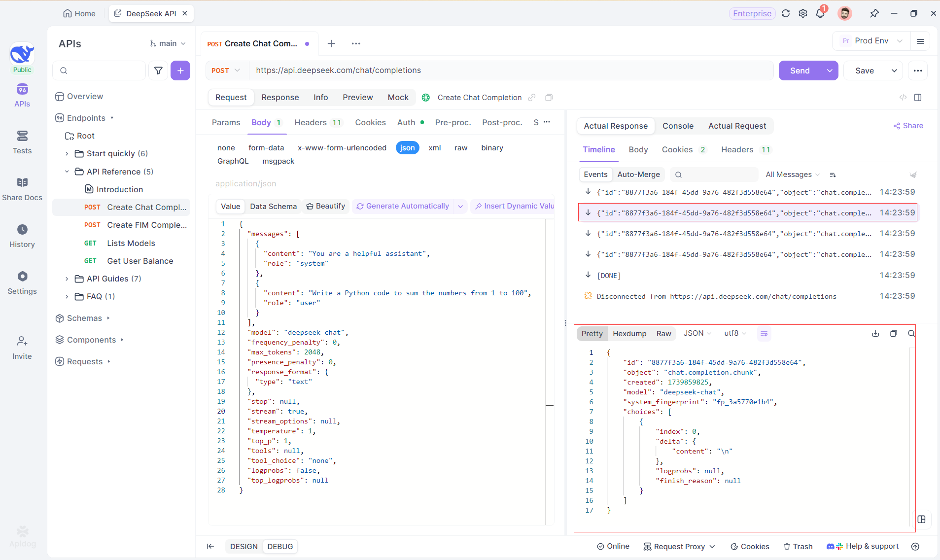Open the response Cookies tab
Viewport: 940px width, 560px height.
click(x=683, y=150)
